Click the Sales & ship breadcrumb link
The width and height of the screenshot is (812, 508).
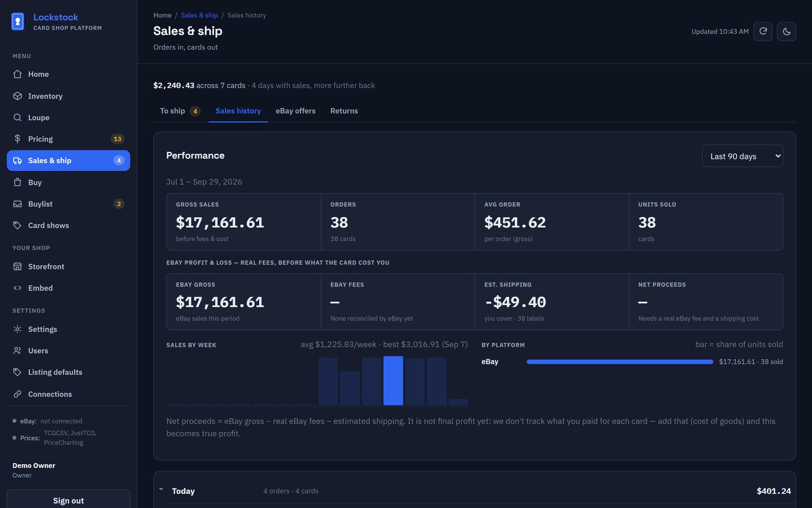[x=199, y=15]
